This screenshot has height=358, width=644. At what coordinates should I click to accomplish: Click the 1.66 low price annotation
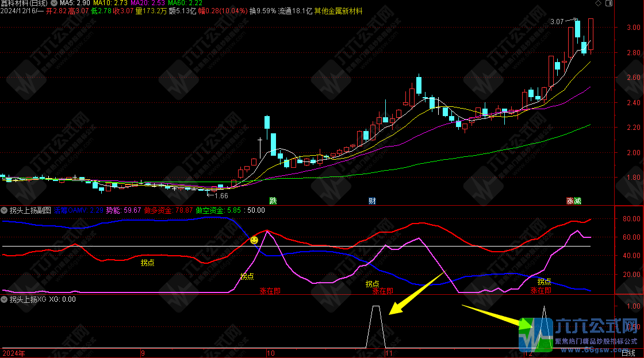(x=221, y=196)
